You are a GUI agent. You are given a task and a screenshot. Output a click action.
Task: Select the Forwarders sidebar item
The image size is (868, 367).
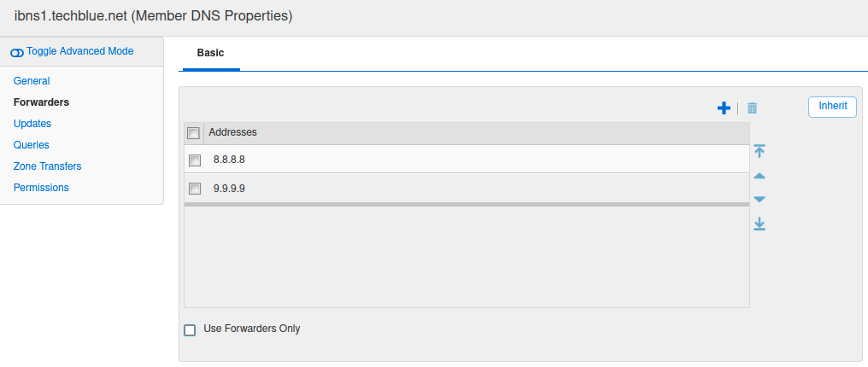click(x=42, y=102)
